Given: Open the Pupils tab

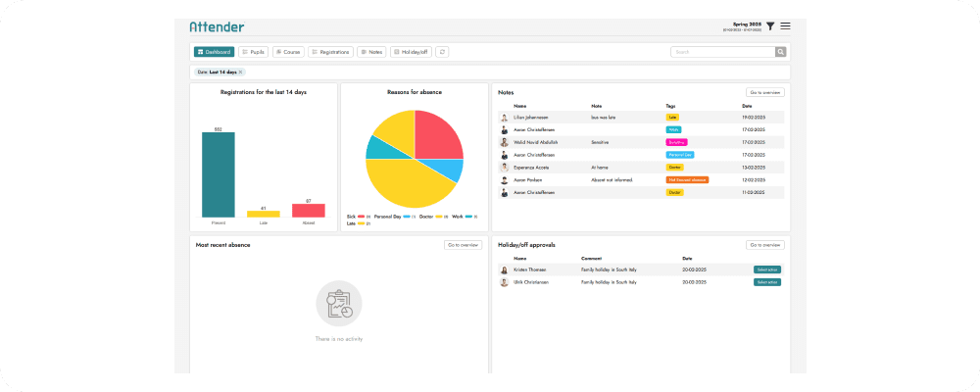Looking at the screenshot, I should (x=253, y=52).
